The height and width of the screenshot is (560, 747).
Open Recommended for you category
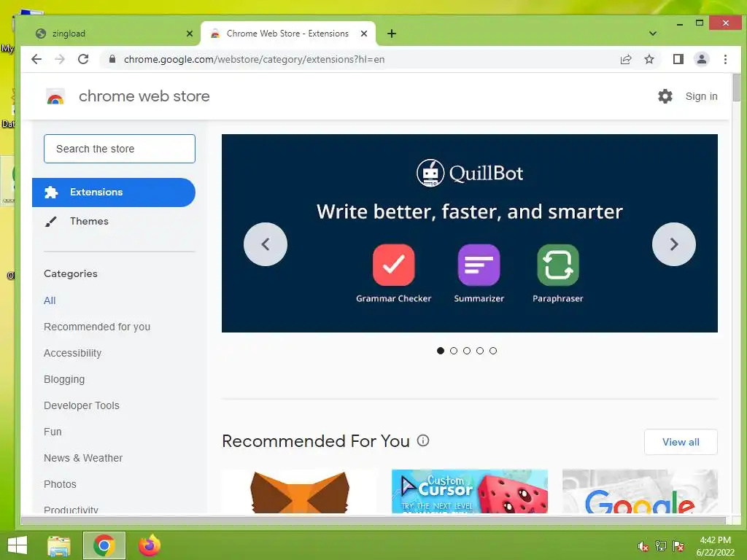pos(97,327)
